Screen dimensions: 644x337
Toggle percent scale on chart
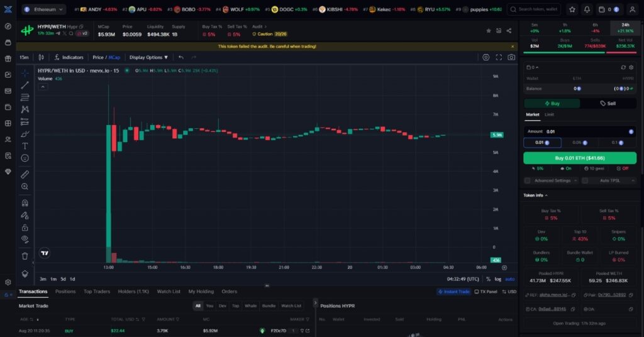point(488,279)
